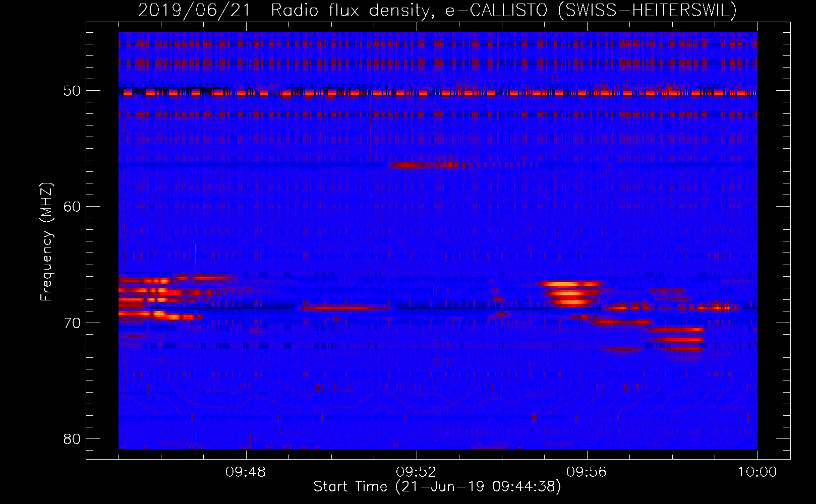Click the time tick label '10:00'
The image size is (816, 504).
[x=757, y=472]
